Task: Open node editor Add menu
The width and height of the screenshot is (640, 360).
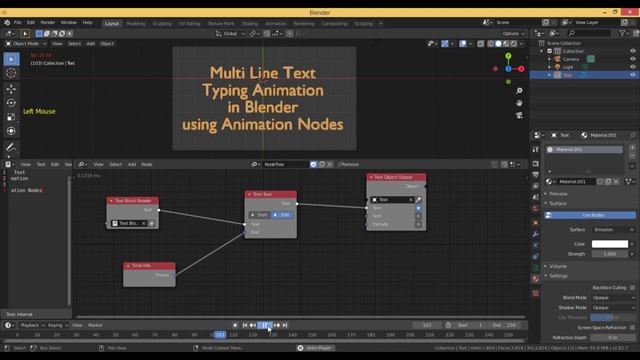Action: [132, 164]
